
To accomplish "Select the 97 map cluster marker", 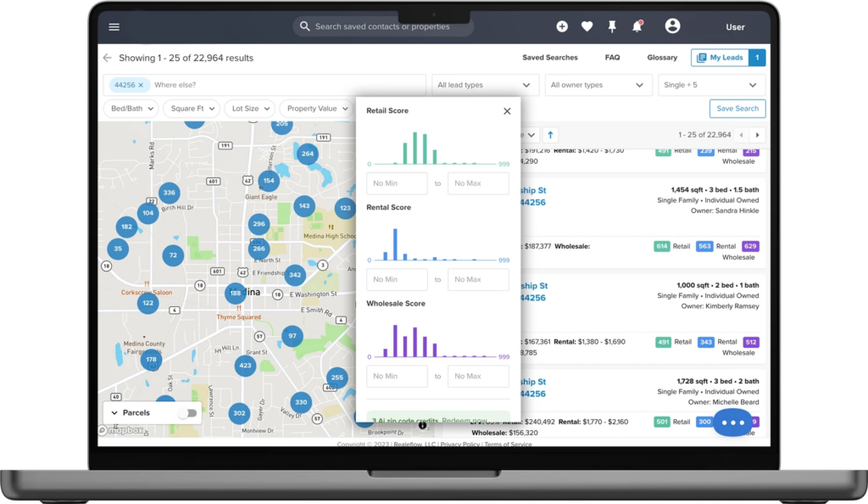I will 292,336.
